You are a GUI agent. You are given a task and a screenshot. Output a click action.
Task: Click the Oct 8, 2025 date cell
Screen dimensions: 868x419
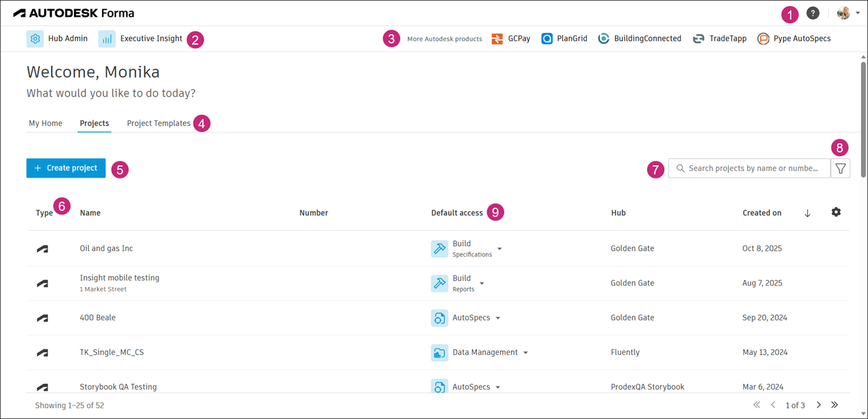pyautogui.click(x=762, y=248)
